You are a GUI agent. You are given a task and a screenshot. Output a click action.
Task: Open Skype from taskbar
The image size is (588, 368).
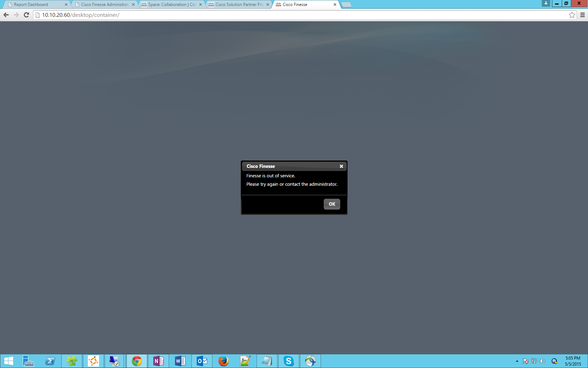pyautogui.click(x=289, y=361)
